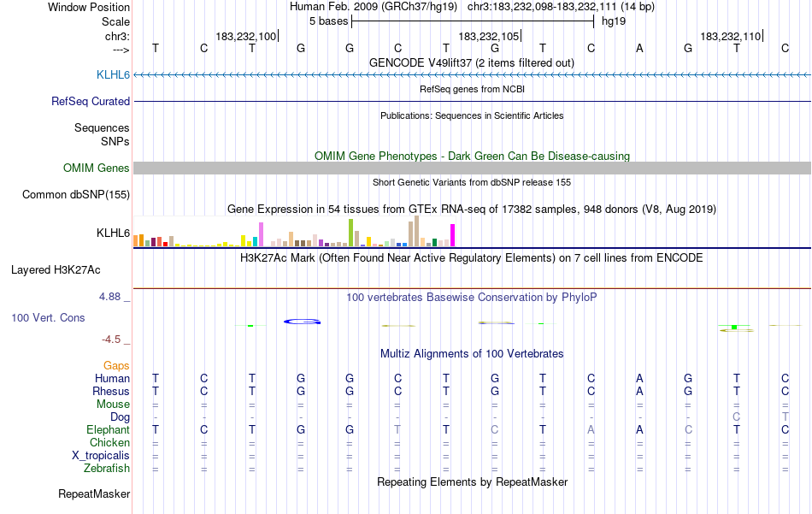The height and width of the screenshot is (514, 812).
Task: Click the 5 bases scale label
Action: 329,21
